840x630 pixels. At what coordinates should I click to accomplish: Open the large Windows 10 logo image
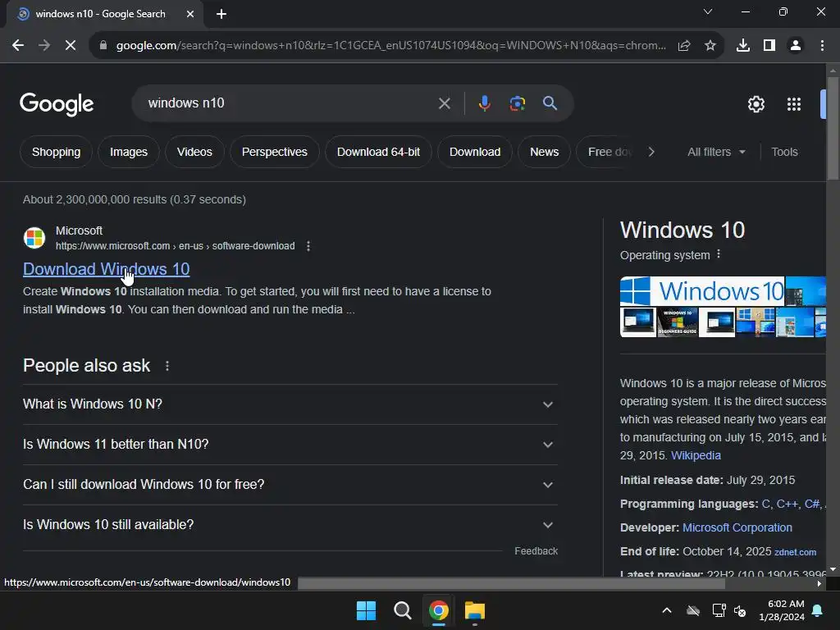pos(702,291)
